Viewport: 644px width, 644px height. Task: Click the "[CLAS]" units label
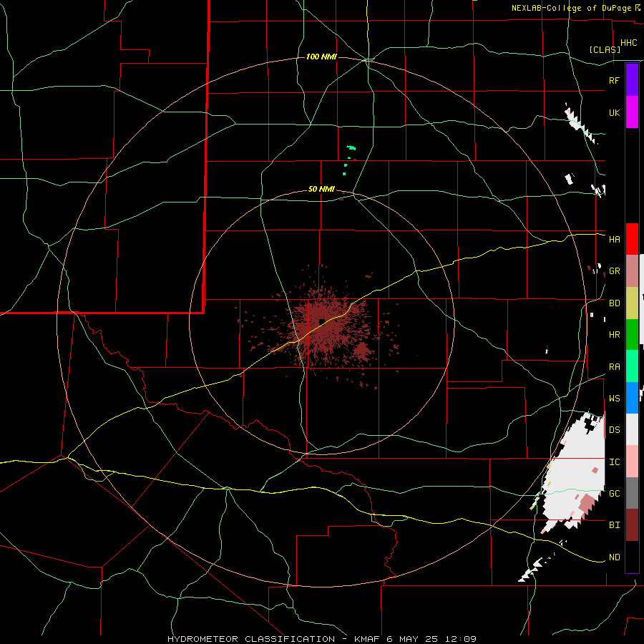605,49
